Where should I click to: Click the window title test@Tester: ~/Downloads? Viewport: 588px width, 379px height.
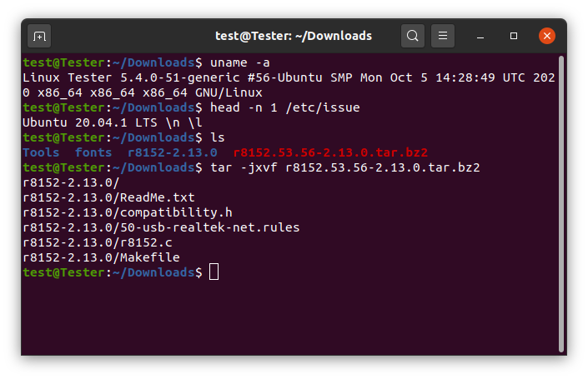tap(294, 36)
